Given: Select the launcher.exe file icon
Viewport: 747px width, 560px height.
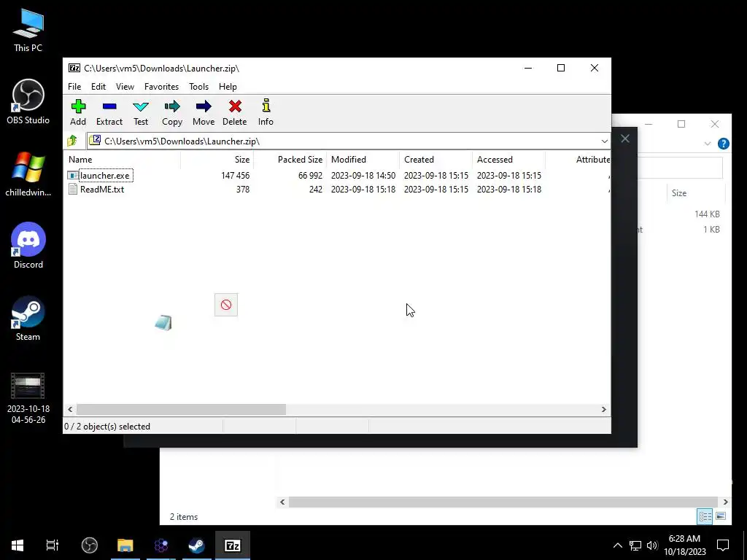Looking at the screenshot, I should [x=72, y=176].
